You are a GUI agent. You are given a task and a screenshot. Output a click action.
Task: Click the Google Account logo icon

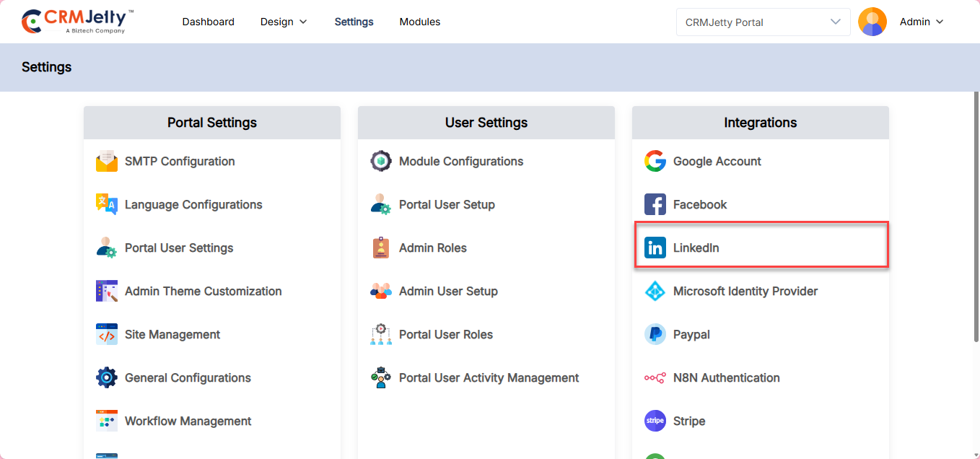pos(655,162)
